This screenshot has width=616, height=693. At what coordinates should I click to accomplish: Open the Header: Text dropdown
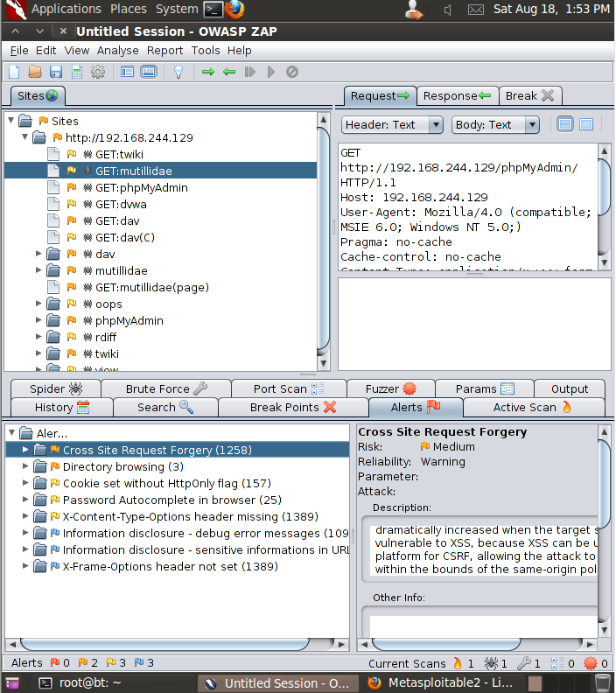tap(393, 124)
